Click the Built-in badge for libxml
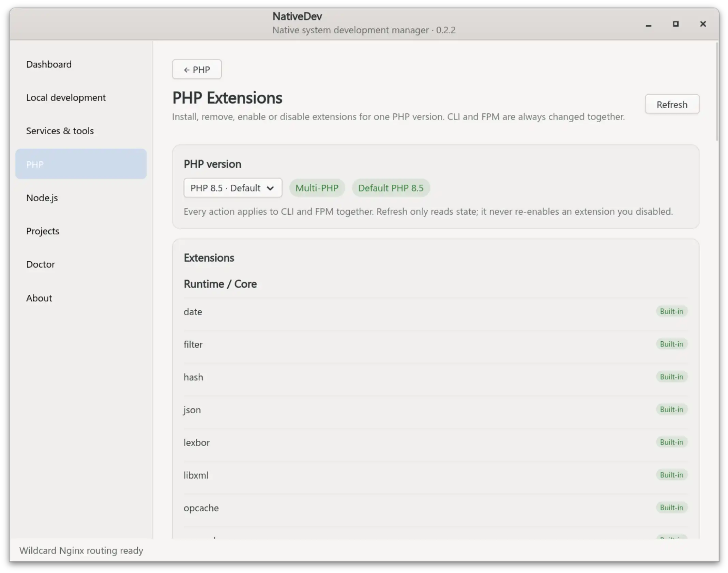 coord(671,475)
